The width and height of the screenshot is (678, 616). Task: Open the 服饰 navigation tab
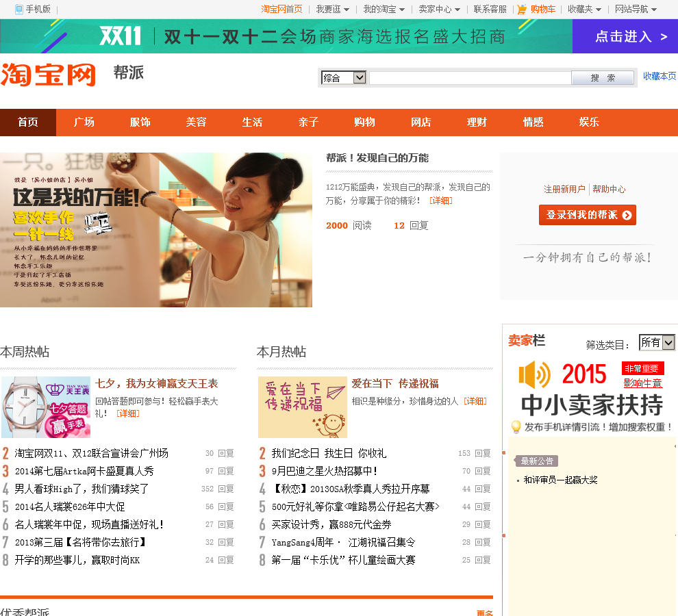coord(140,123)
